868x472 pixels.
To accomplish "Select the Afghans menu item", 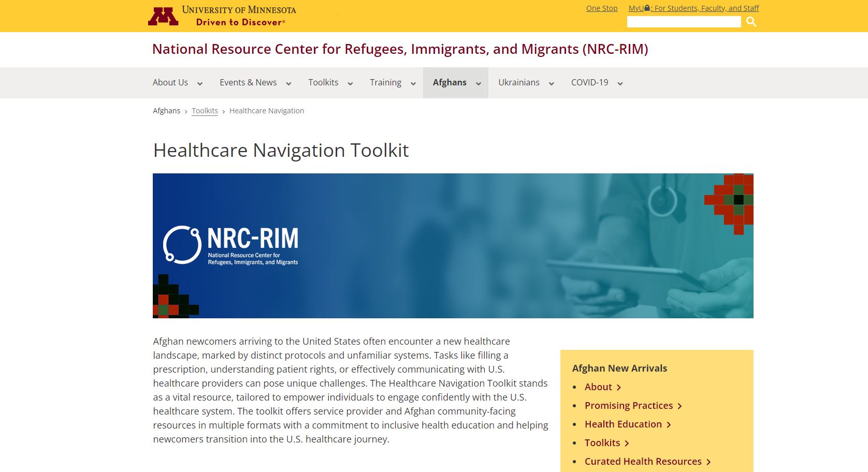I will coord(449,82).
